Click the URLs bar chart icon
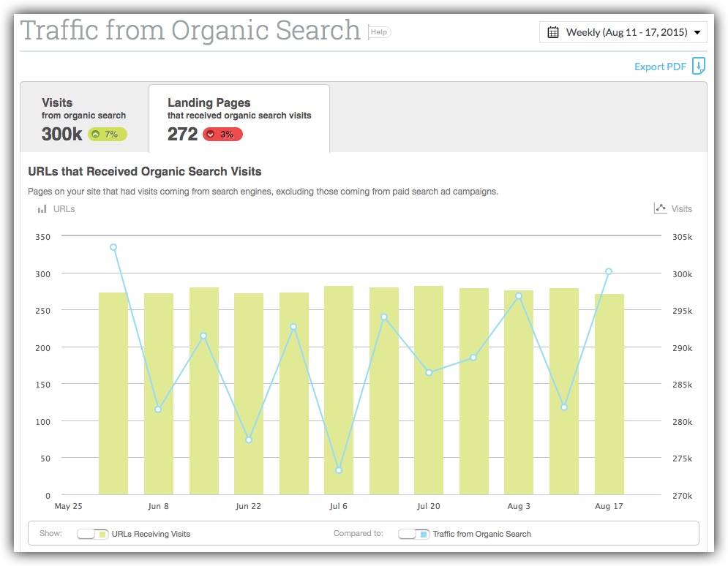 pyautogui.click(x=42, y=209)
